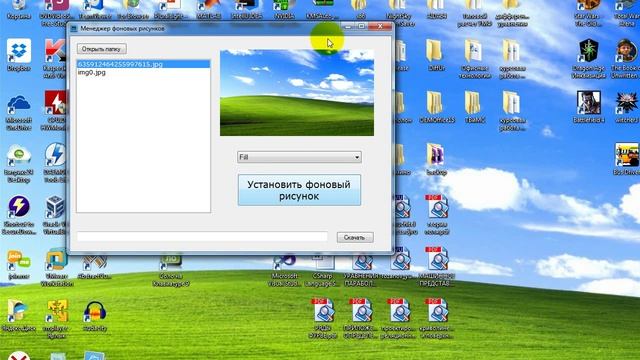Screen dimensions: 640x360
Task: Open the Офисные технологии folder
Action: (x=473, y=58)
